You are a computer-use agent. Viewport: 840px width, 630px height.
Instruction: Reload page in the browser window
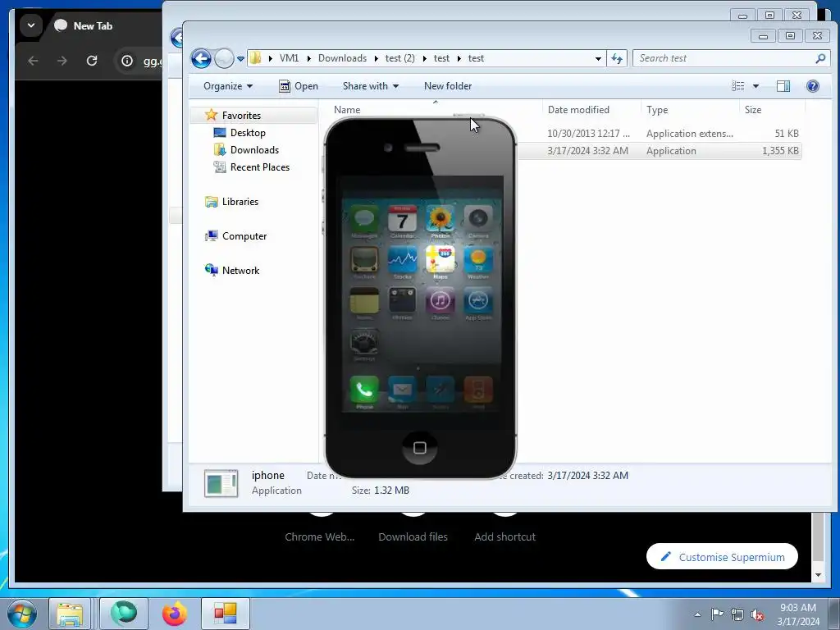click(92, 61)
